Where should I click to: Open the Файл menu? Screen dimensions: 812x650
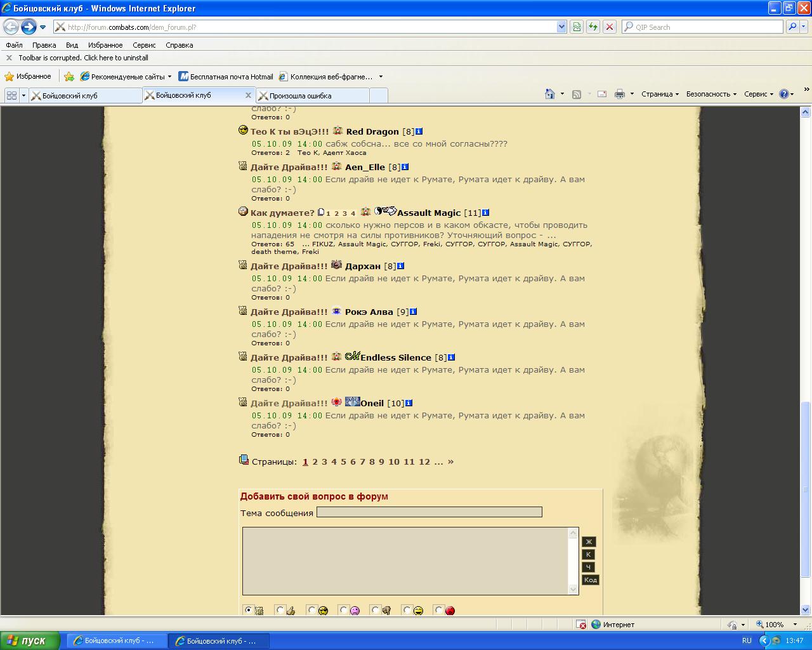[x=14, y=45]
